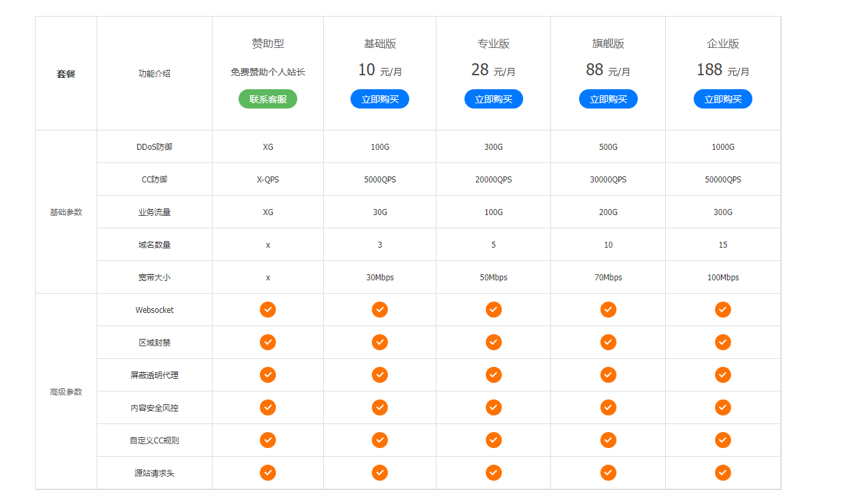Viewport: 851px width, 504px height.
Task: Click the 内容安全风控 checkmark for 基础版
Action: click(380, 407)
